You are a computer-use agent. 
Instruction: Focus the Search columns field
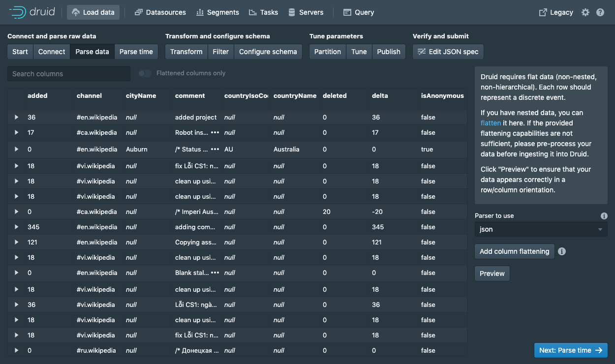69,74
